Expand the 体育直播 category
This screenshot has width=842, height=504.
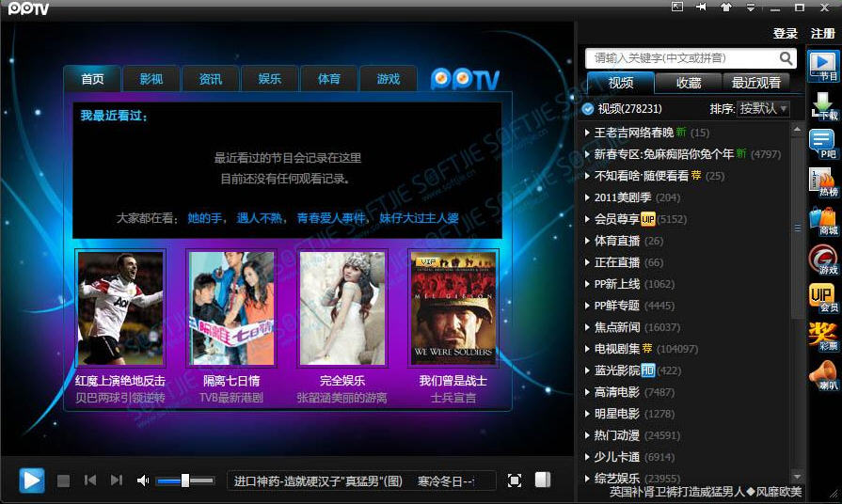(x=586, y=241)
